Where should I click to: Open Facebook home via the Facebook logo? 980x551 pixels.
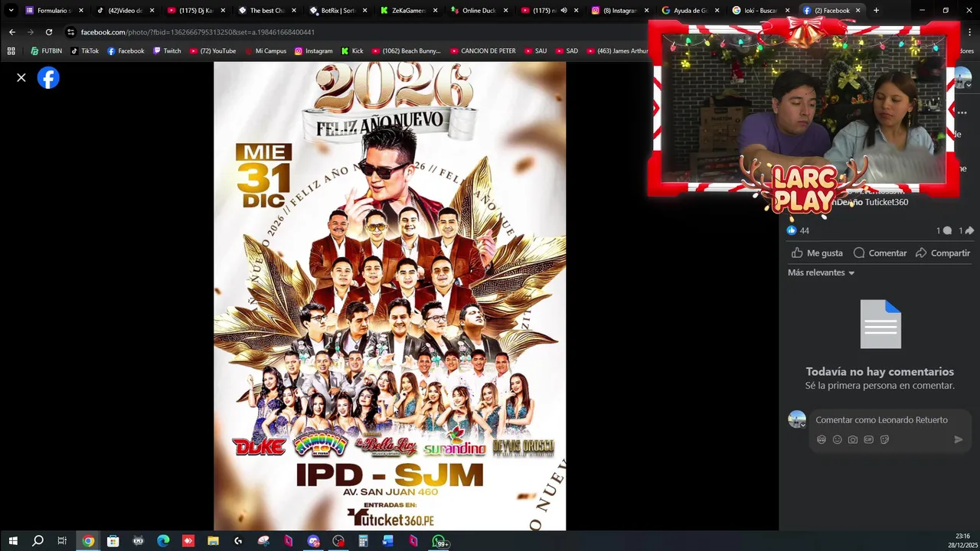(48, 78)
